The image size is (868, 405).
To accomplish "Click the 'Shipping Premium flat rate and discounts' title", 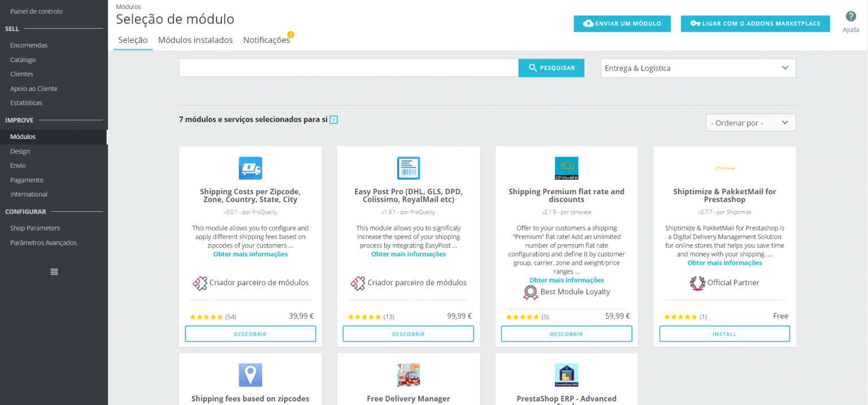I will tap(567, 195).
